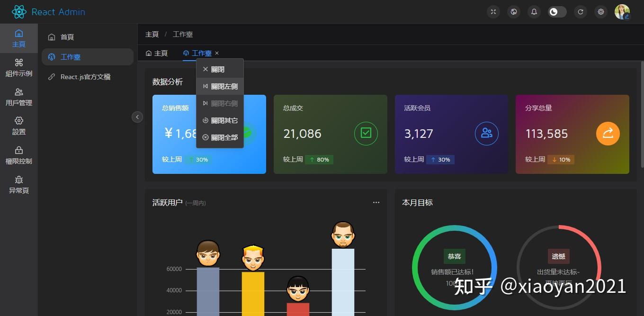Viewport: 644px width, 316px height.
Task: Choose 關閉左側 from the tab menu
Action: [220, 86]
